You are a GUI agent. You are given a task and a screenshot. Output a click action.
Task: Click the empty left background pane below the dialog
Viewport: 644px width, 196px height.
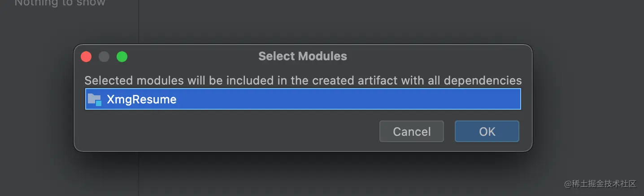click(67, 175)
